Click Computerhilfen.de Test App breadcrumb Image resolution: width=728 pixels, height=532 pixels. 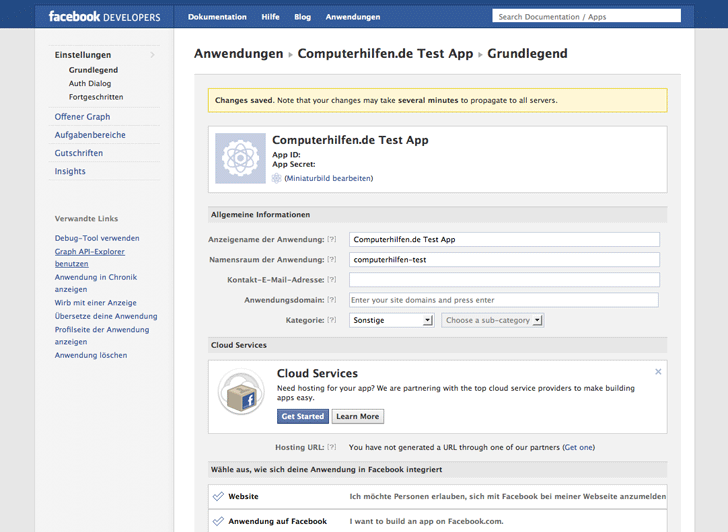pyautogui.click(x=385, y=54)
